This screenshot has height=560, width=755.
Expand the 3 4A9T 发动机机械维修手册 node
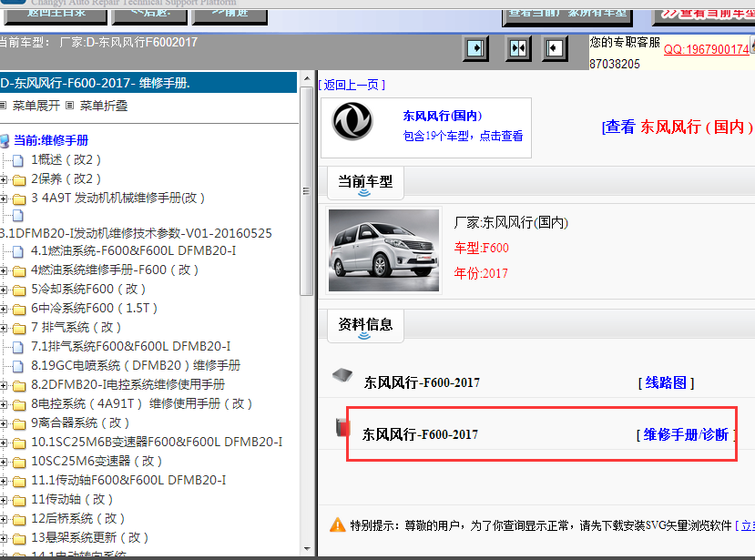click(x=4, y=199)
